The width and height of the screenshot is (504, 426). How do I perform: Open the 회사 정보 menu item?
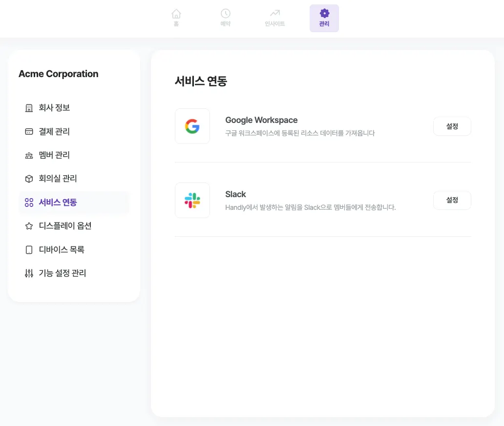tap(55, 108)
